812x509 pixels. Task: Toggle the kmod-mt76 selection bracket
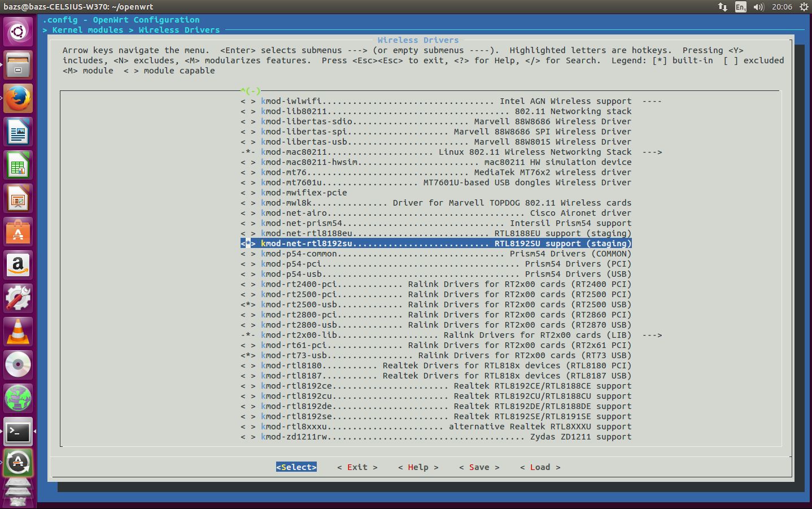248,172
